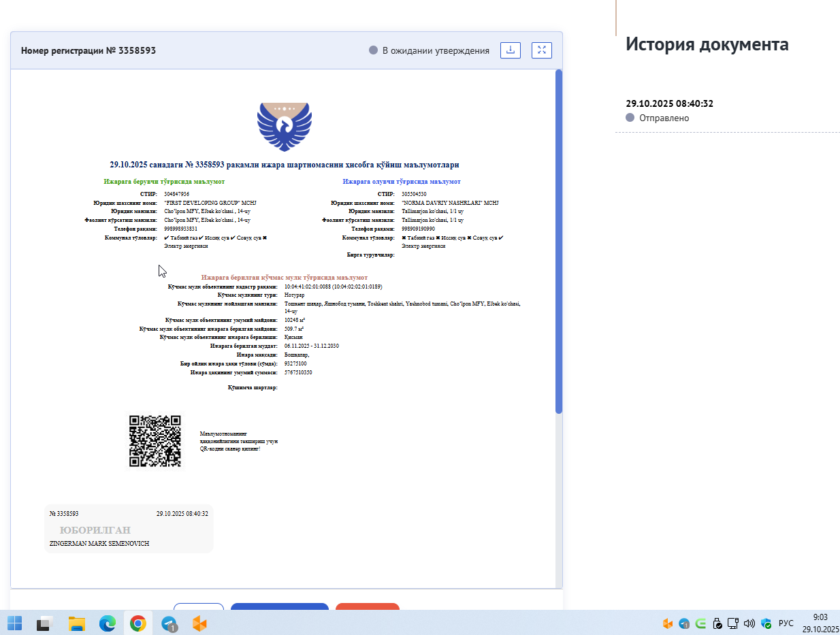This screenshot has width=840, height=635.
Task: Click the 'В ожидании утверждения' status label
Action: pos(436,50)
